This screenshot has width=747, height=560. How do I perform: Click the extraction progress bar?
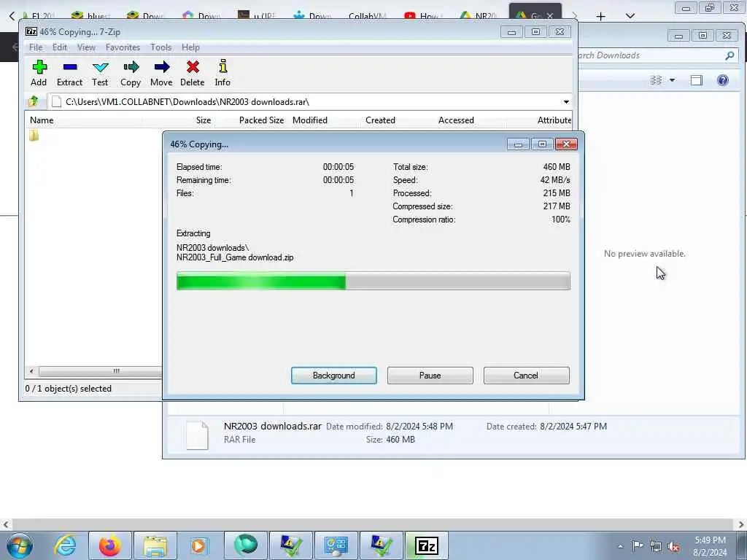point(373,281)
